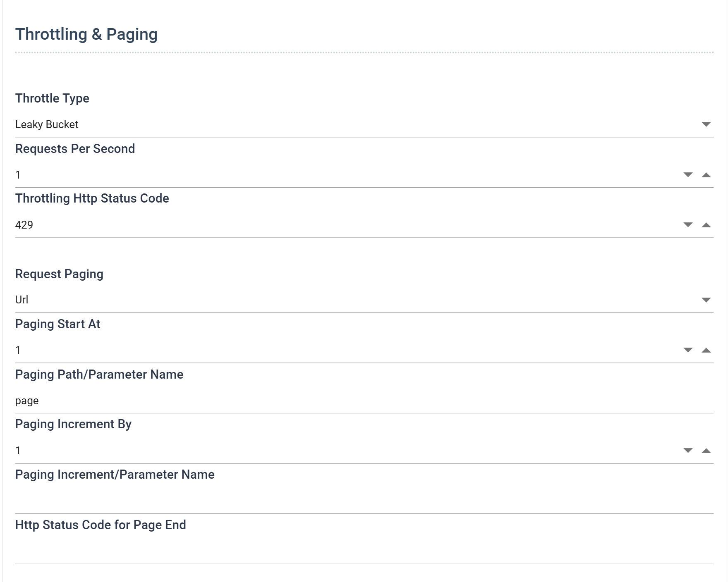This screenshot has height=582, width=728.
Task: Decrease Paging Start At value
Action: (688, 350)
